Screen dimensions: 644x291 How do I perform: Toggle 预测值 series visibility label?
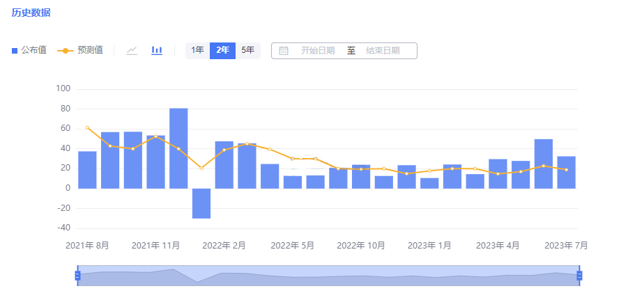(x=90, y=50)
